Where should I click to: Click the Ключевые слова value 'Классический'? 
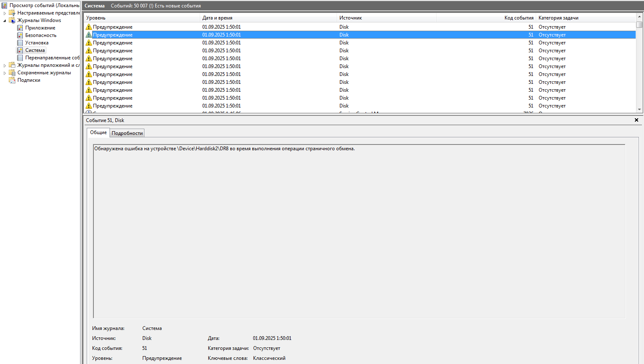click(x=269, y=358)
